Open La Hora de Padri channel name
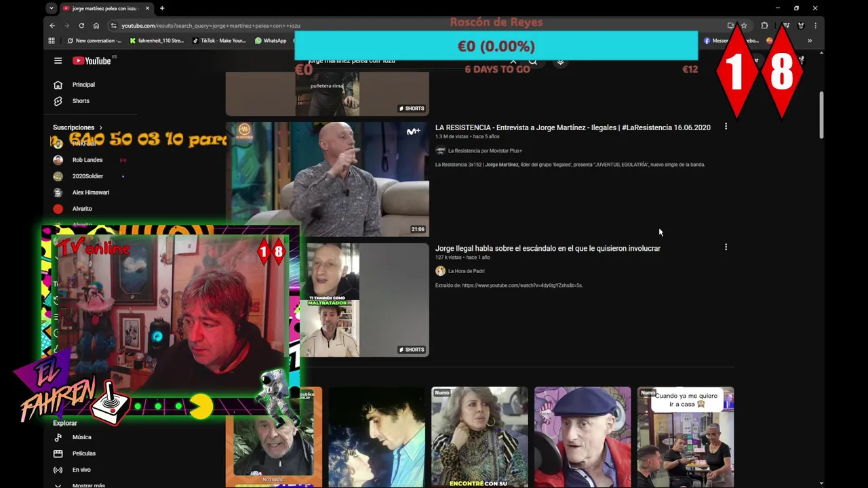Screen dimensions: 868x488 466,271
